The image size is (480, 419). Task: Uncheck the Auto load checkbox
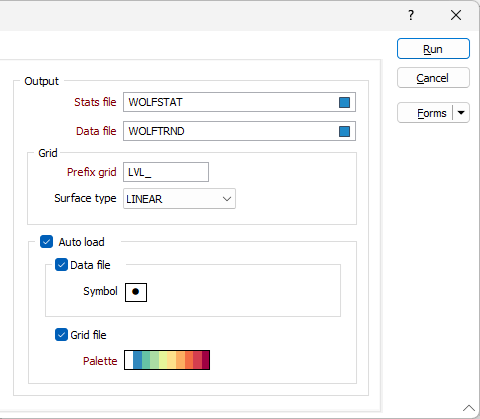pos(46,242)
